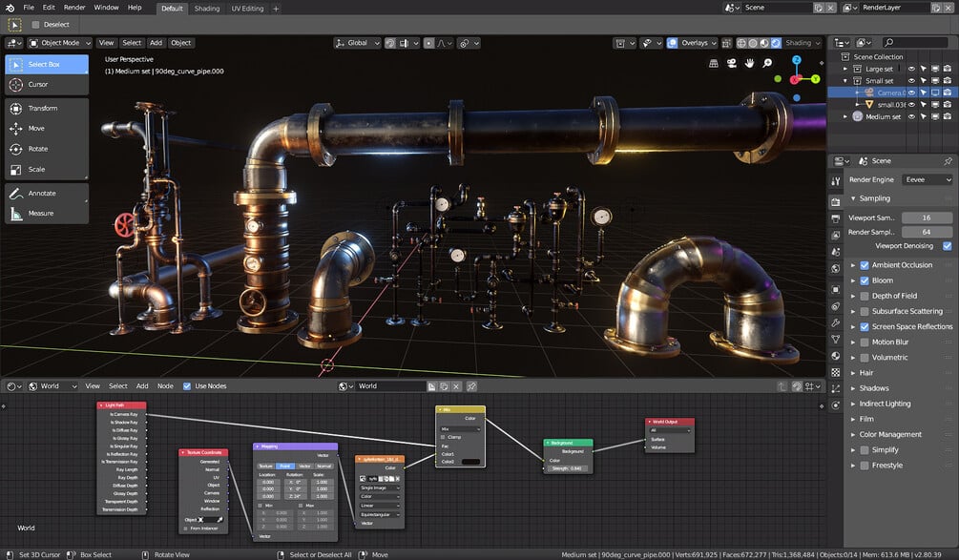This screenshot has width=959, height=560.
Task: Collapse the Small set collection
Action: tap(845, 81)
